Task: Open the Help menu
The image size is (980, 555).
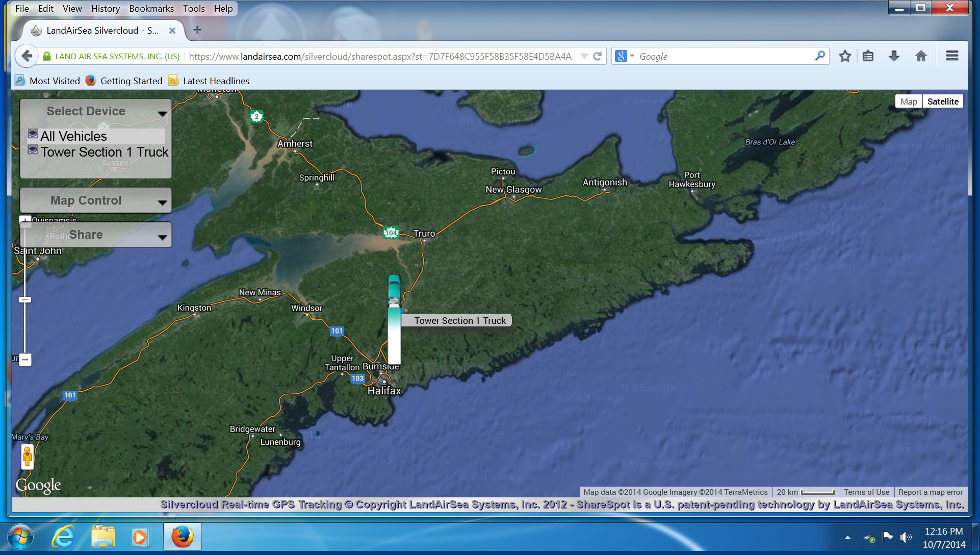Action: (223, 9)
